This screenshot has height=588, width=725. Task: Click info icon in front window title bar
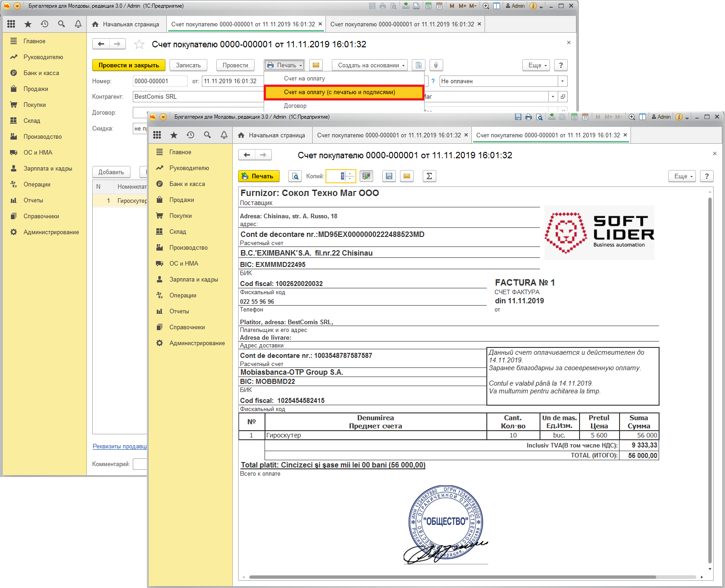coord(679,117)
